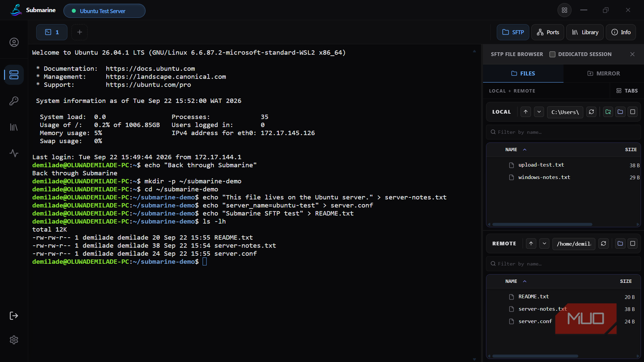Open REMOTE path history dropdown
Screen dimensions: 644x362
tap(544, 244)
